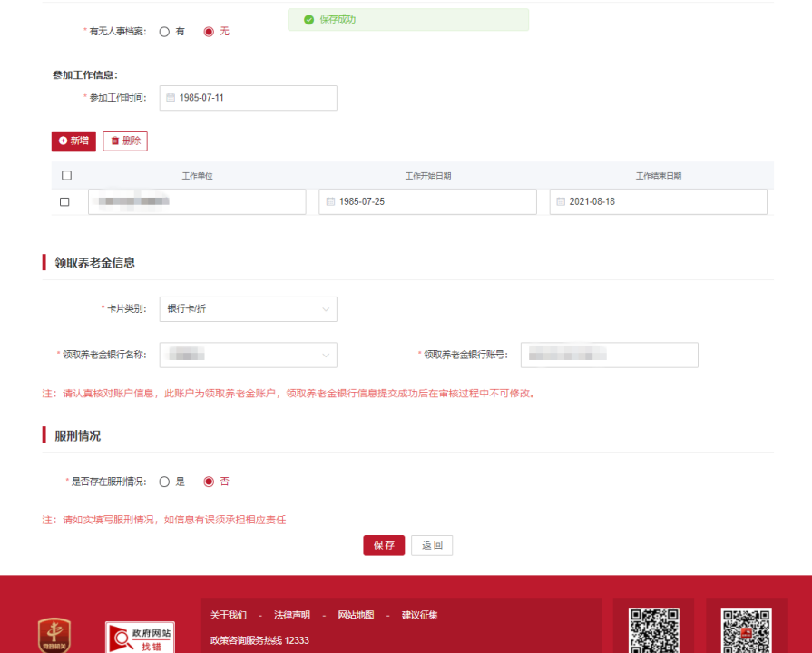This screenshot has height=653, width=812.
Task: Open the 卡片类别 dropdown
Action: pyautogui.click(x=248, y=309)
